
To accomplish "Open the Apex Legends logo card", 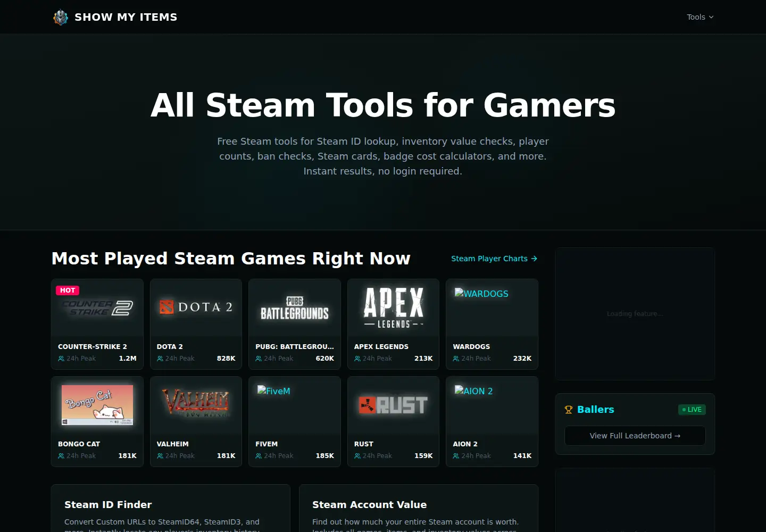I will point(393,307).
